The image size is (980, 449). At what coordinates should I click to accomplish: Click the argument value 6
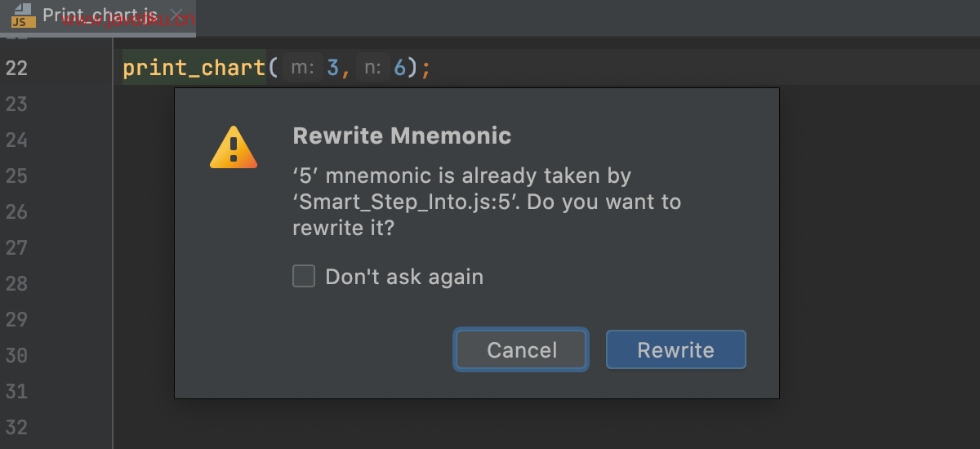(399, 69)
